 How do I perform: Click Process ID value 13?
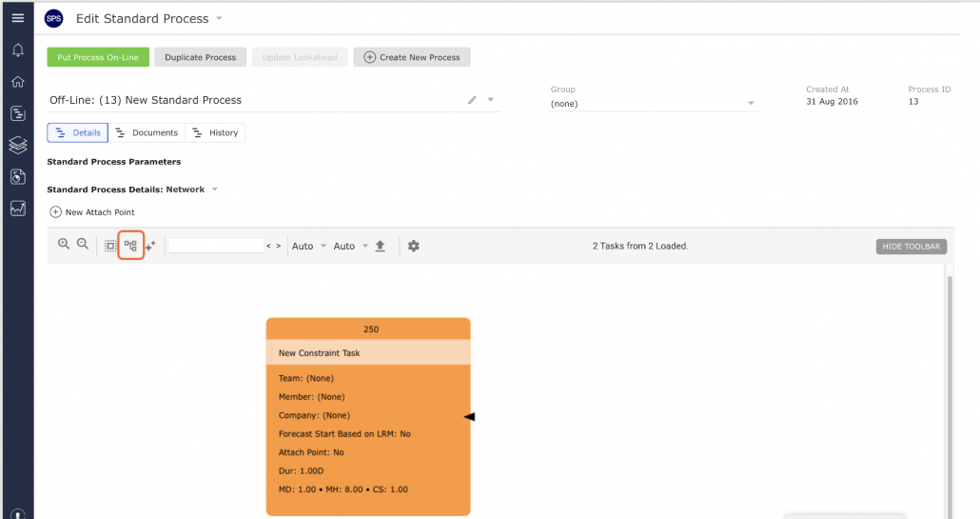(x=913, y=101)
